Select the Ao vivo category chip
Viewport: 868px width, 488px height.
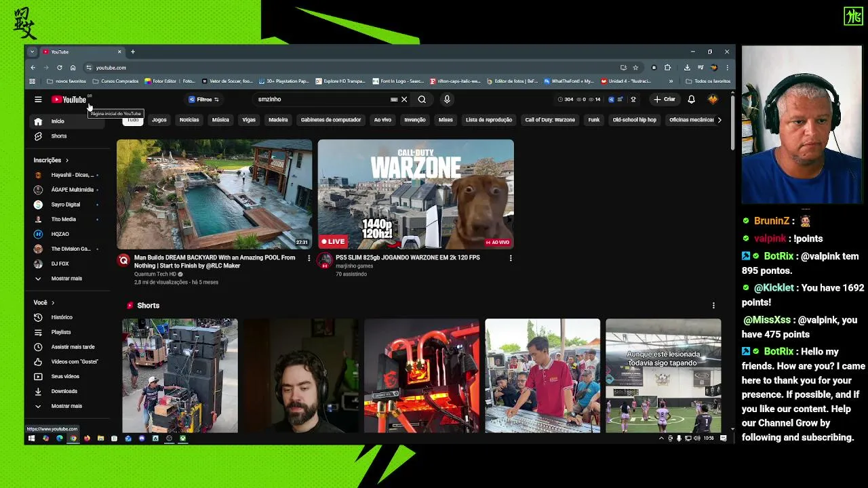tap(382, 120)
